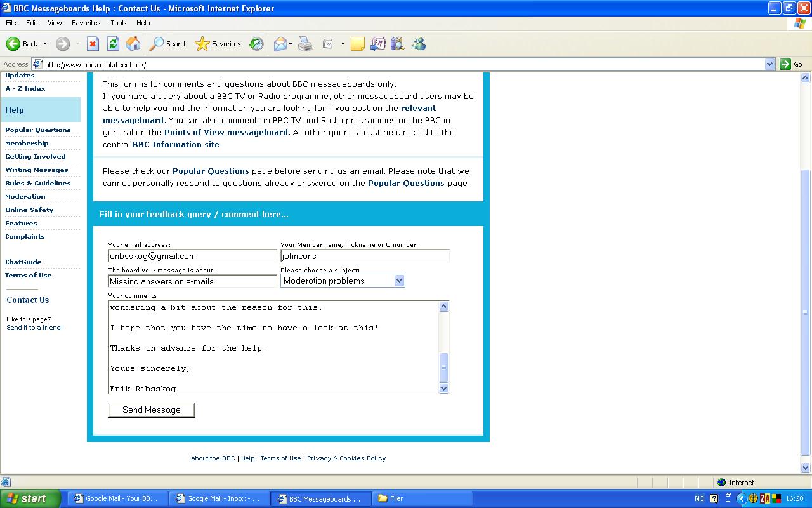Screen dimensions: 812x508
Task: Follow the BBC Information site link
Action: 176,144
